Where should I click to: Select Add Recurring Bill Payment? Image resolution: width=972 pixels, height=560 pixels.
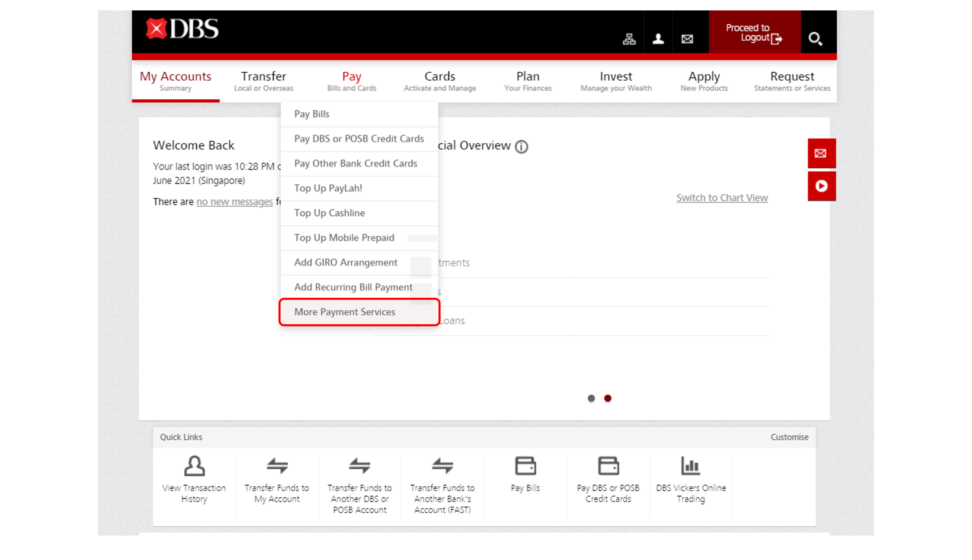click(x=360, y=287)
